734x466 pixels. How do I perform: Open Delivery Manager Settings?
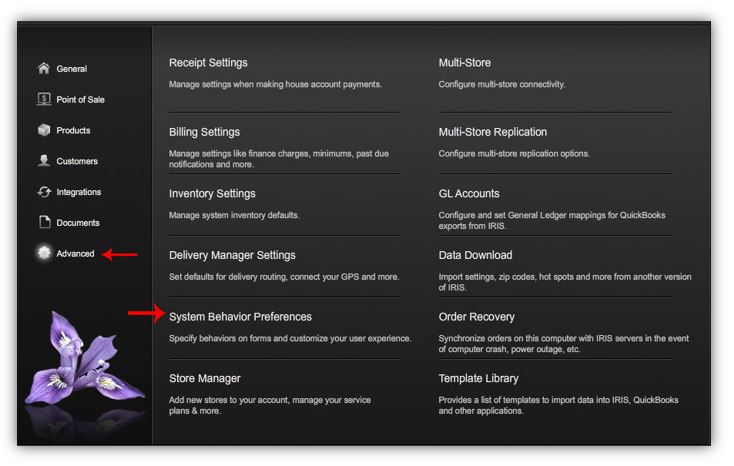pos(232,256)
